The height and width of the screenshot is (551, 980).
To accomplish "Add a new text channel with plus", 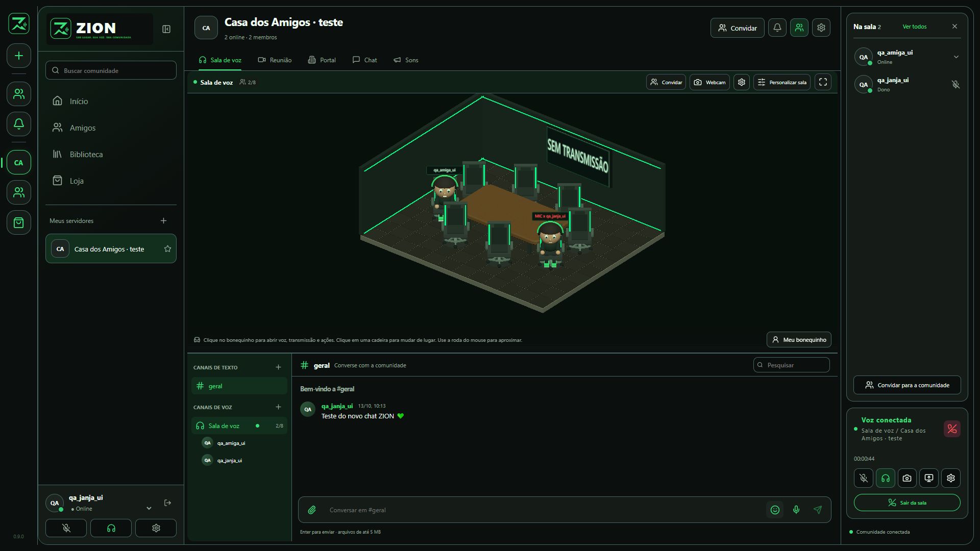I will [278, 367].
